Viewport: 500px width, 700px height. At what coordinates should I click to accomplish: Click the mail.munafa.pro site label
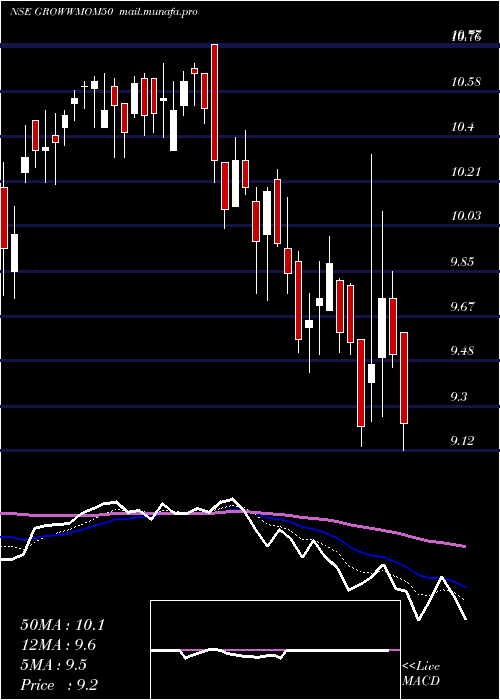click(158, 12)
